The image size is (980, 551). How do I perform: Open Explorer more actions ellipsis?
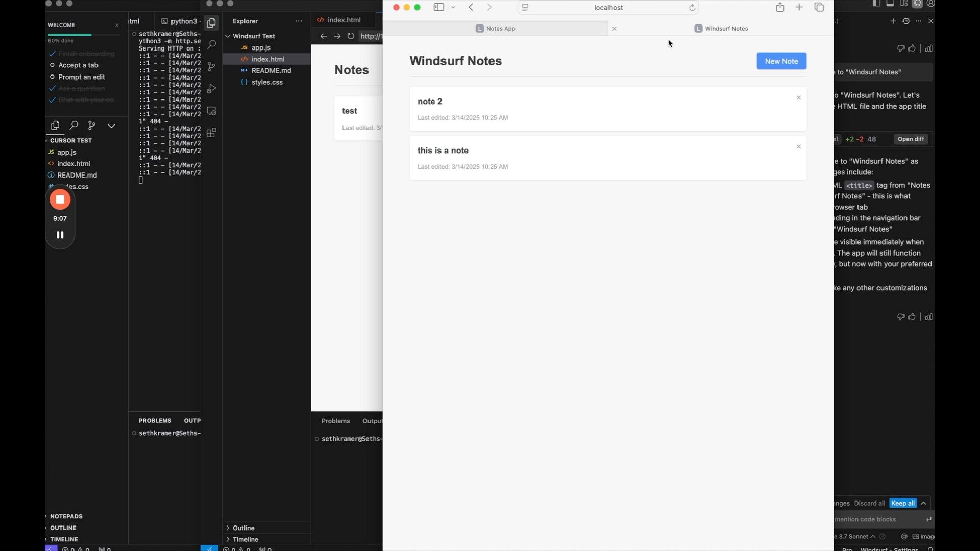tap(299, 21)
